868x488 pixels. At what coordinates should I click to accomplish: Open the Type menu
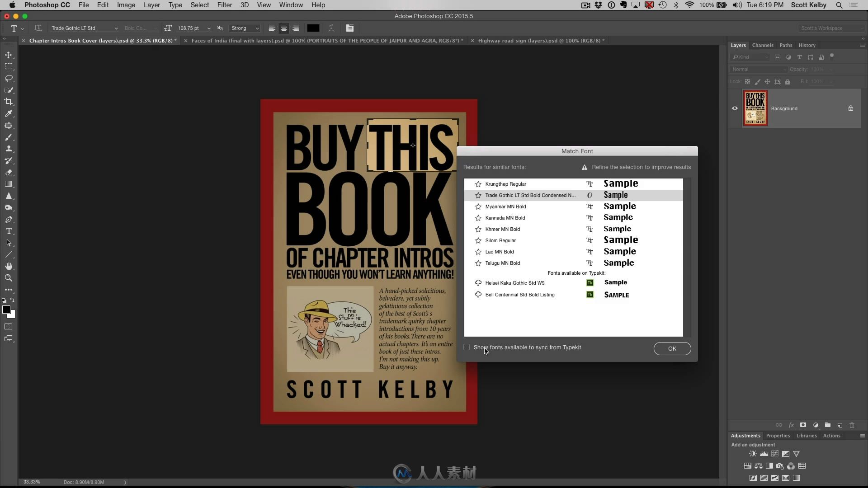click(x=175, y=5)
